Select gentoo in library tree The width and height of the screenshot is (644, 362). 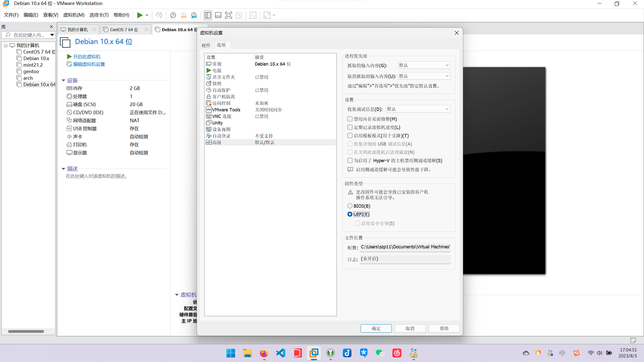(x=31, y=71)
